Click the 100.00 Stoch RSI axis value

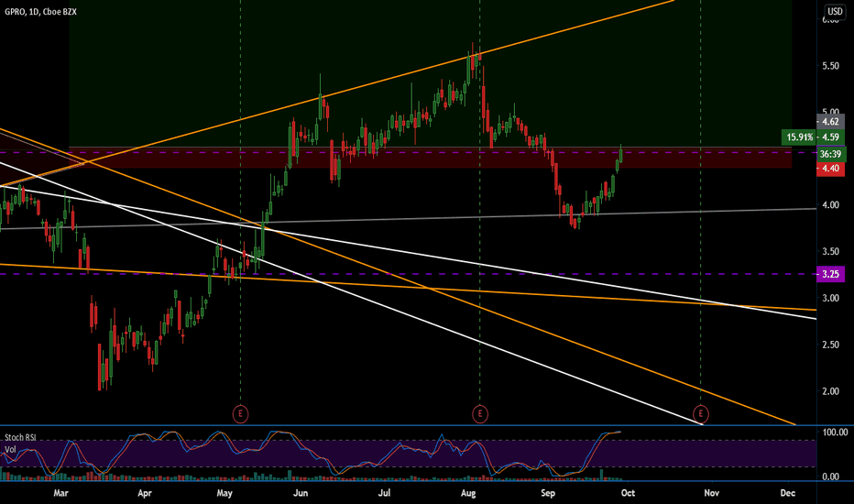coord(835,433)
